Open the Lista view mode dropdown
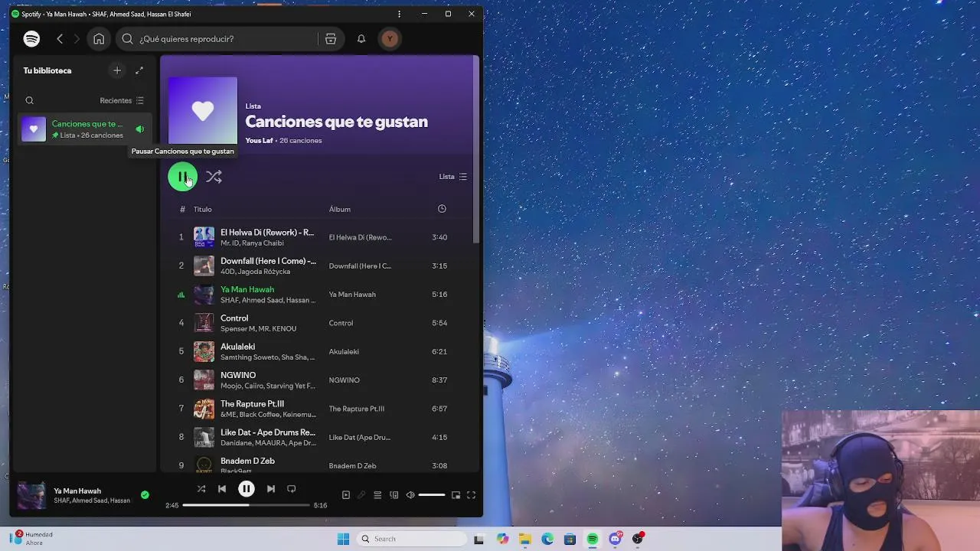This screenshot has width=980, height=551. (452, 177)
